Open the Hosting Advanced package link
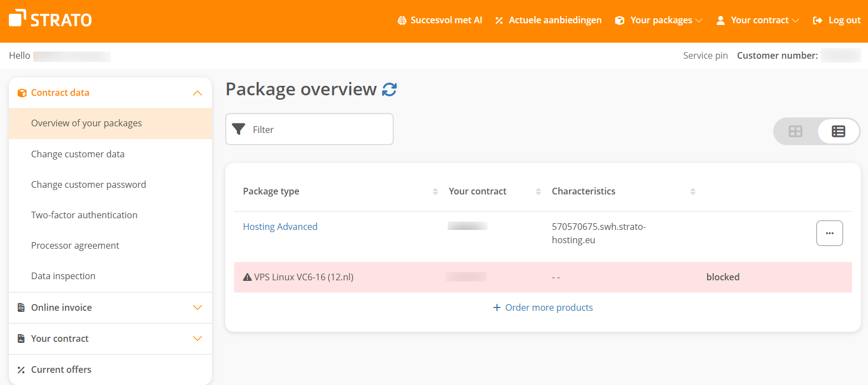 coord(280,227)
